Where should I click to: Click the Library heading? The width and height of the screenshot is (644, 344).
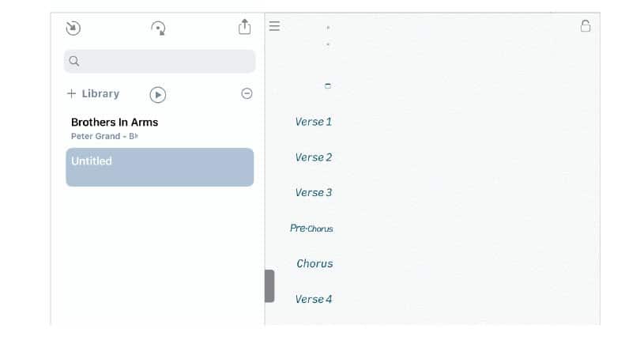[x=100, y=93]
